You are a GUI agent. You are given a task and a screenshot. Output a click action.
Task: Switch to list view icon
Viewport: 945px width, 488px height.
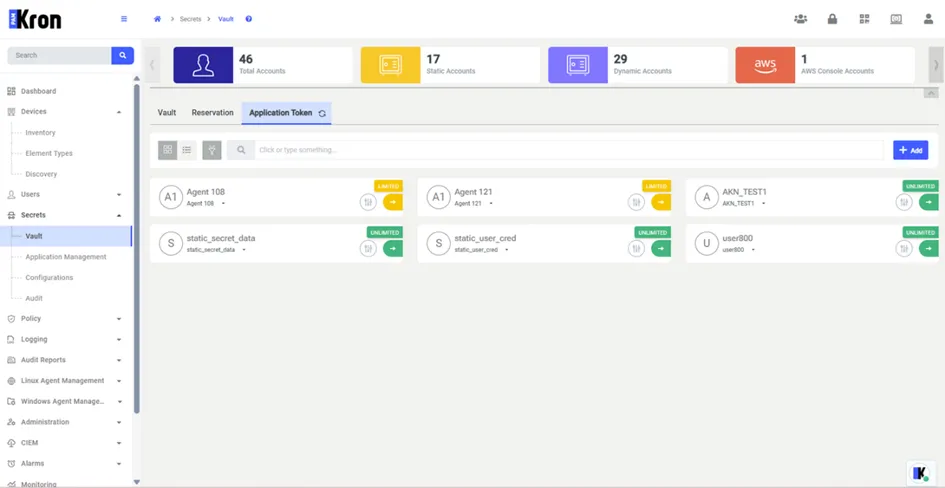point(187,150)
